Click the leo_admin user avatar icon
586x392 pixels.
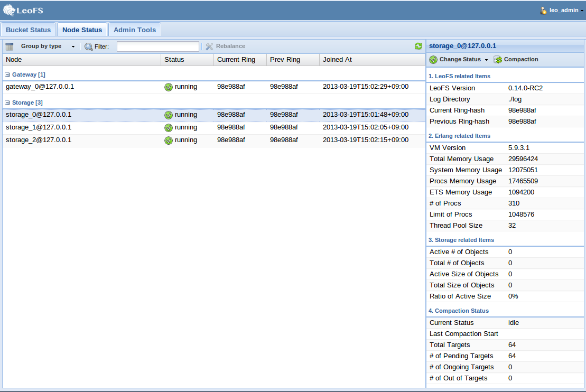(x=543, y=11)
